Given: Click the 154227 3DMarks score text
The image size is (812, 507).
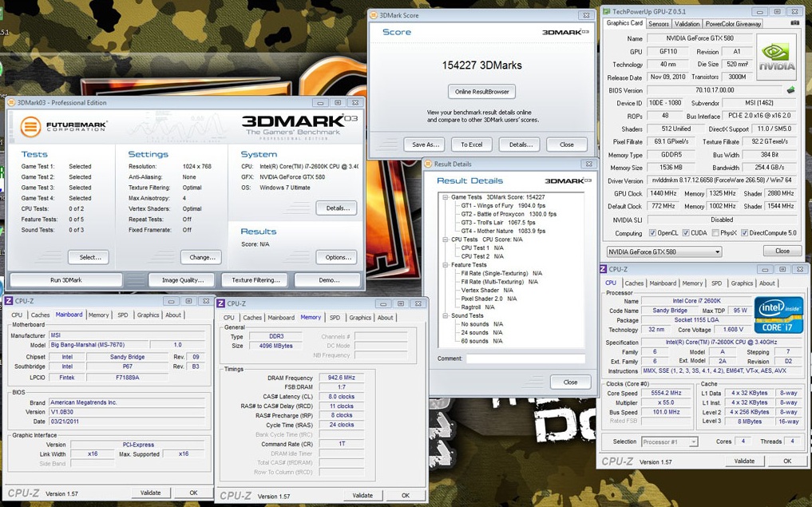Looking at the screenshot, I should (x=481, y=65).
